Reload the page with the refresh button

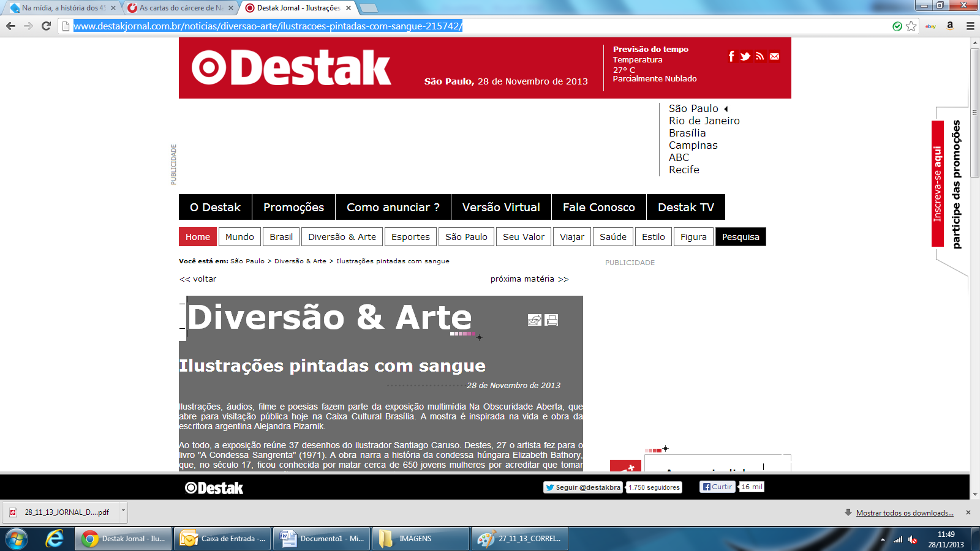46,26
